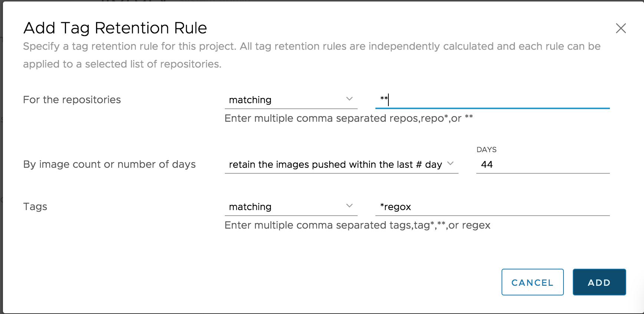The width and height of the screenshot is (644, 314).
Task: Click the ADD button
Action: click(x=599, y=282)
